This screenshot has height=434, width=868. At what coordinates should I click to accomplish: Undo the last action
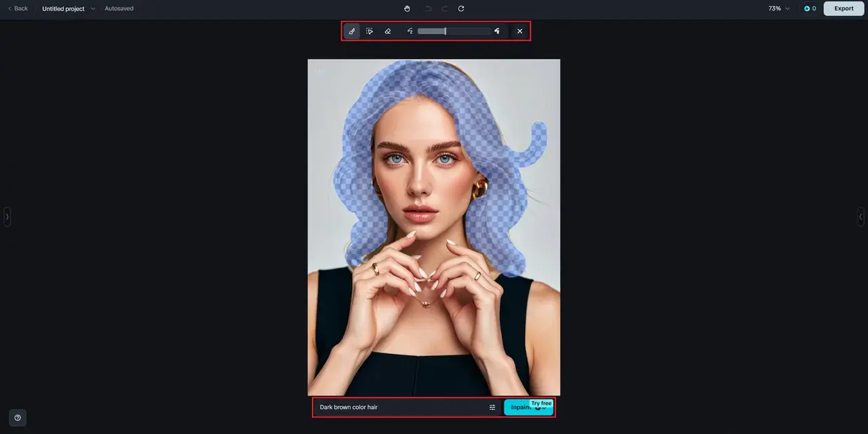[x=429, y=9]
